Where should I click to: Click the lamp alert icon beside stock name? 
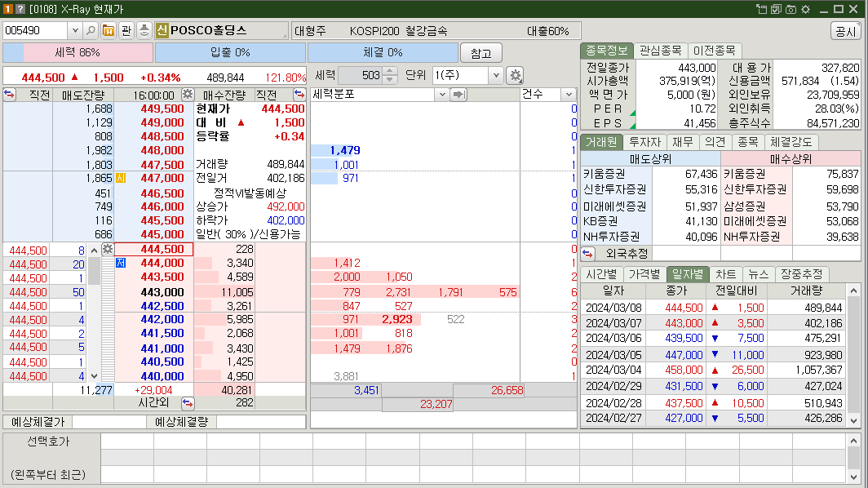pyautogui.click(x=144, y=30)
